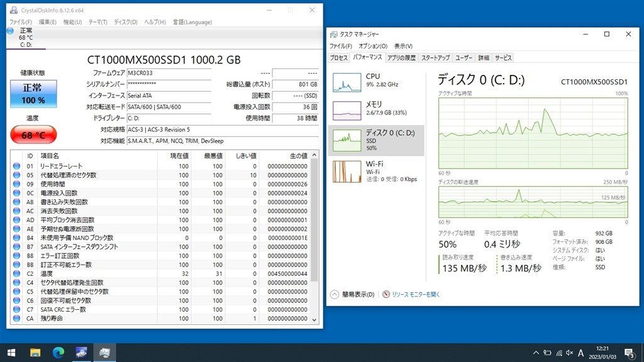644x362 pixels.
Task: Click the status icon for SATA CRC エラー数
Action: pos(16,309)
